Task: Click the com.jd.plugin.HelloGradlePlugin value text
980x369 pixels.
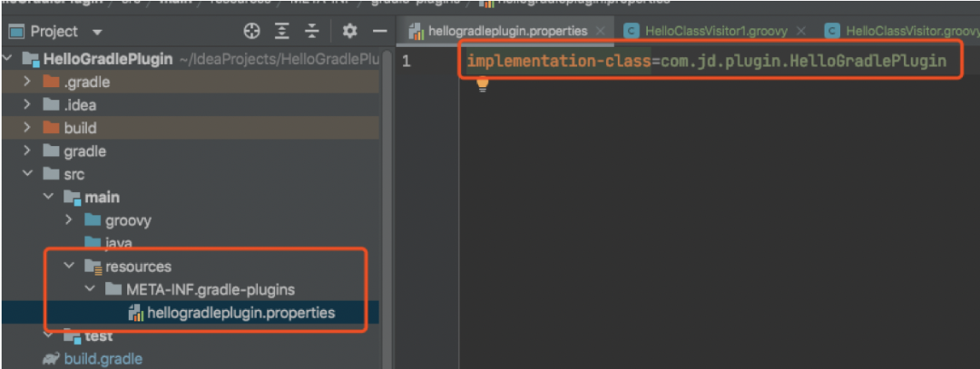Action: (x=803, y=61)
